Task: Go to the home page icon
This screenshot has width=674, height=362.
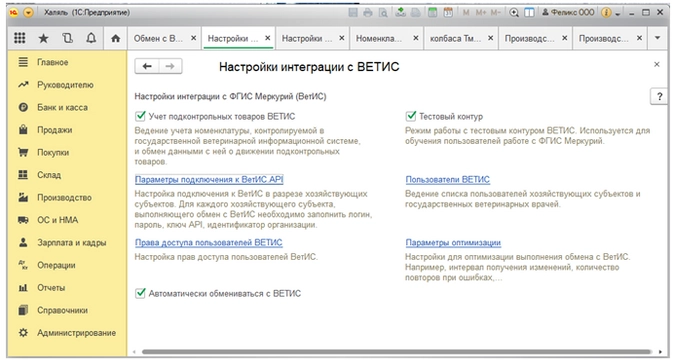Action: 115,38
